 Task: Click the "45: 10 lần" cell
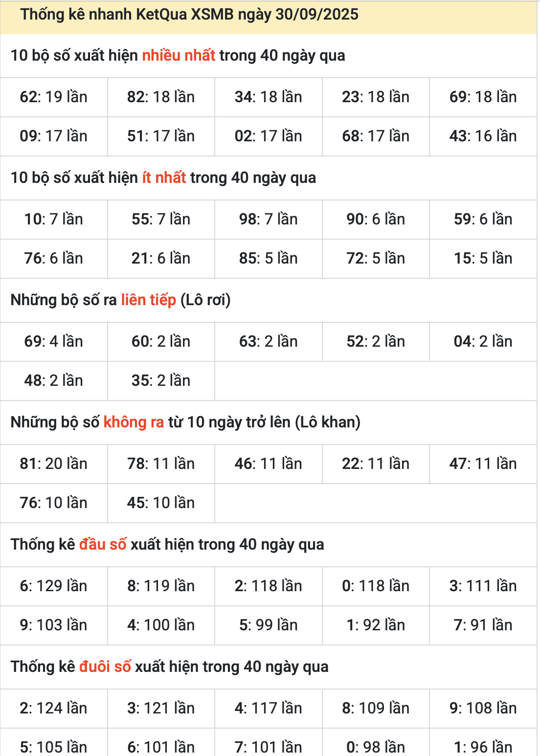pos(161,503)
